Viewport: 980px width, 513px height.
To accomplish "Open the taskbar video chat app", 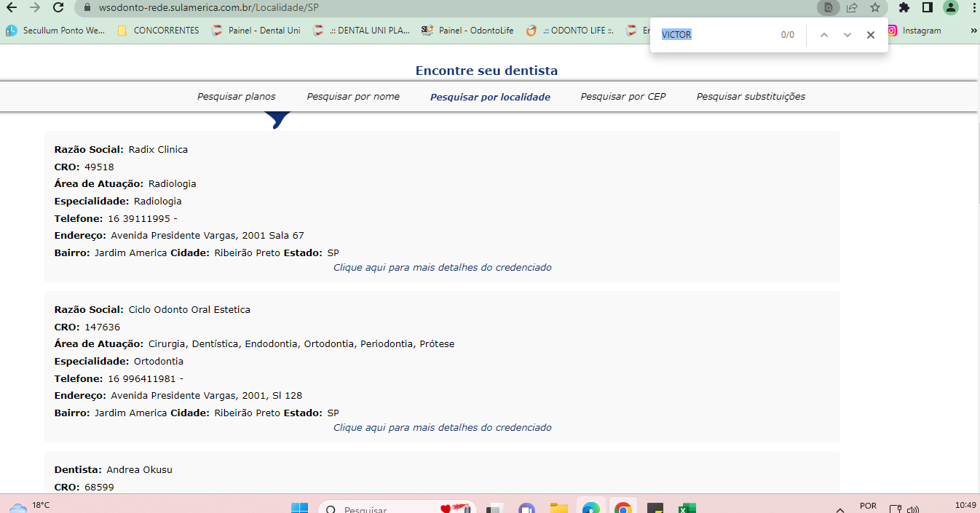I will [x=526, y=508].
